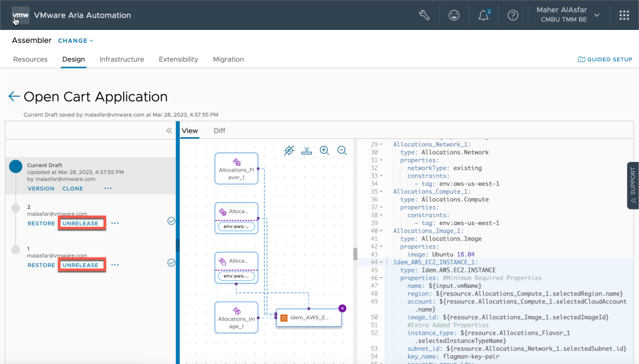The image size is (639, 364).
Task: Open the smiley feedback icon
Action: pyautogui.click(x=454, y=15)
